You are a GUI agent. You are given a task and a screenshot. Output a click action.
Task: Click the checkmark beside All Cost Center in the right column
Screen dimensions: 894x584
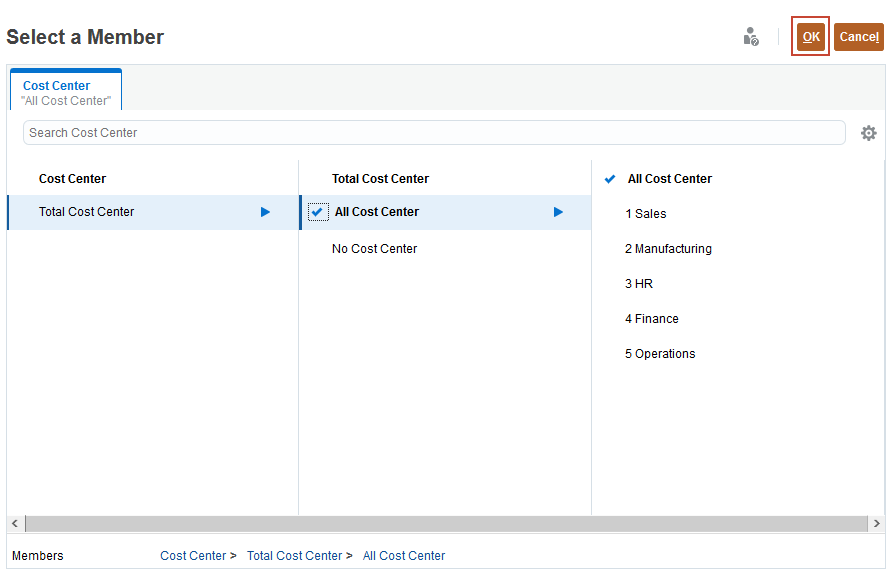pyautogui.click(x=610, y=180)
